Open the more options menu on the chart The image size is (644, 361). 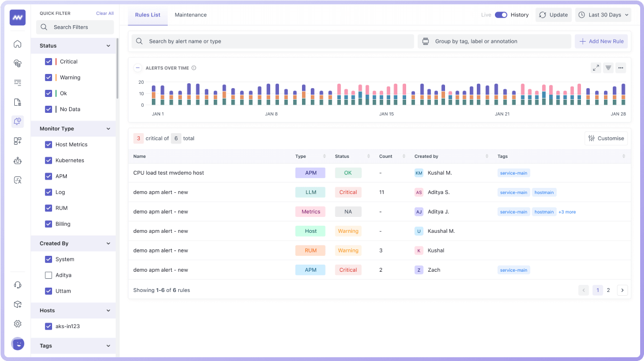(x=620, y=67)
